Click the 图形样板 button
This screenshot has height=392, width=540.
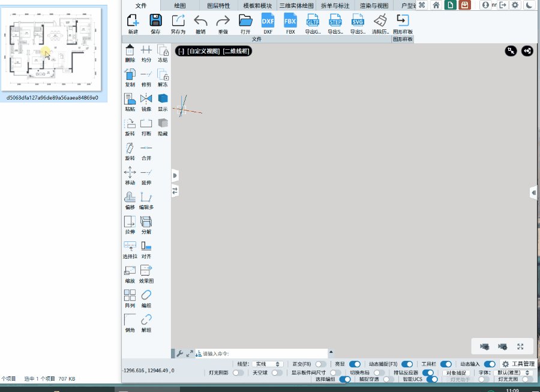tap(403, 23)
